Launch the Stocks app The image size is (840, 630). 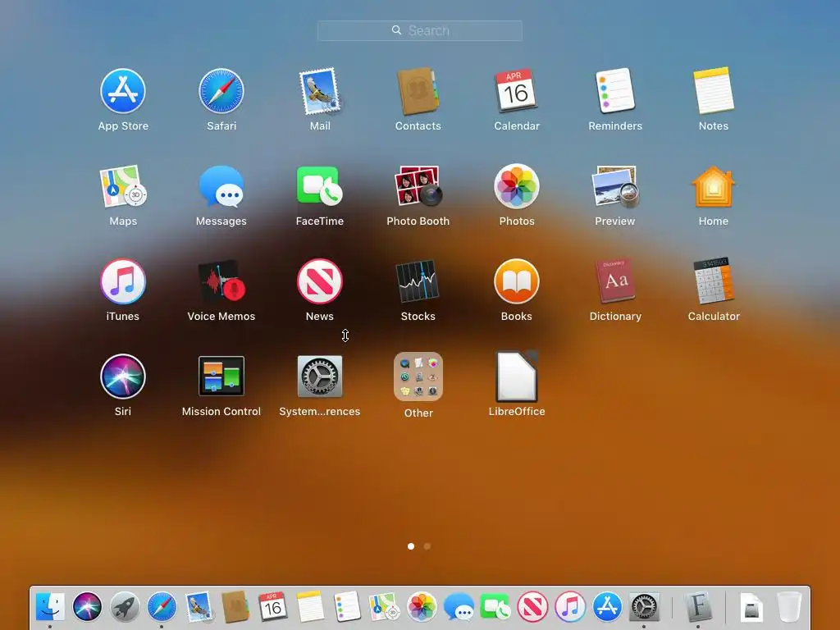[418, 282]
